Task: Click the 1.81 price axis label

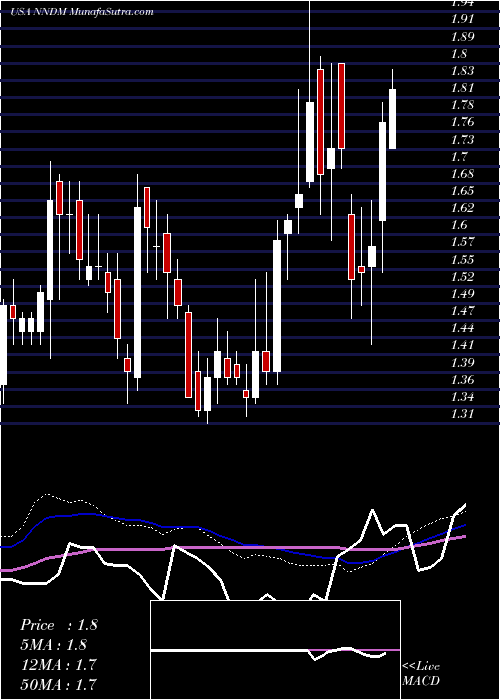Action: 461,88
